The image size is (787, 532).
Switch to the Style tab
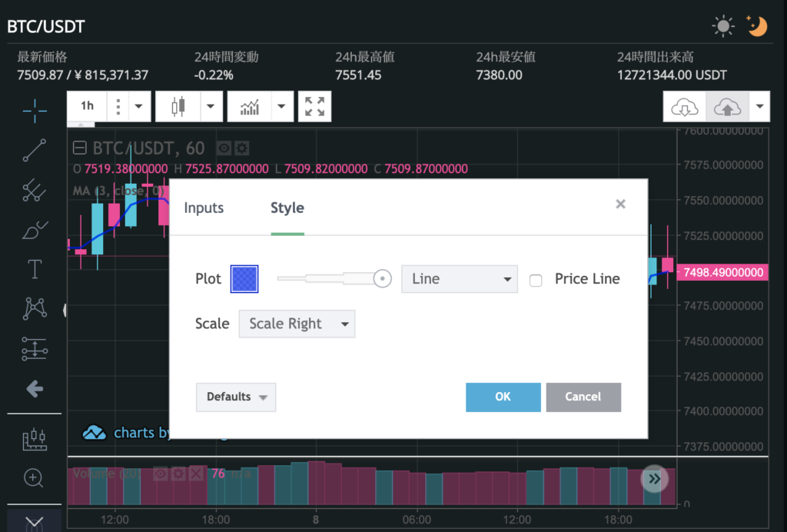pos(287,208)
